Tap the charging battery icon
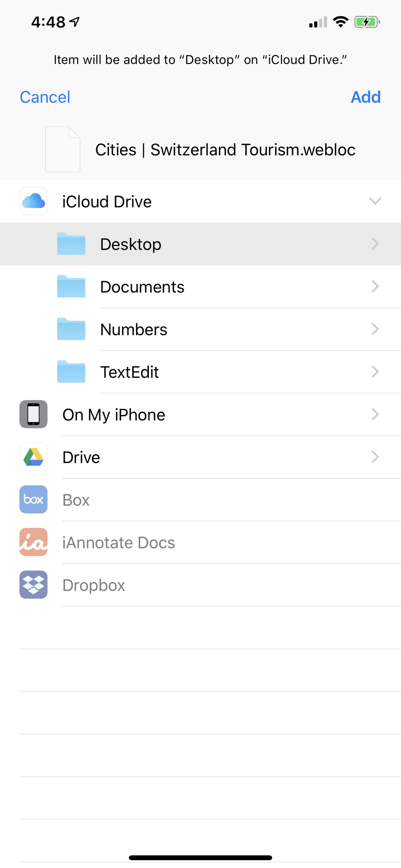Image resolution: width=401 pixels, height=868 pixels. coord(367,22)
